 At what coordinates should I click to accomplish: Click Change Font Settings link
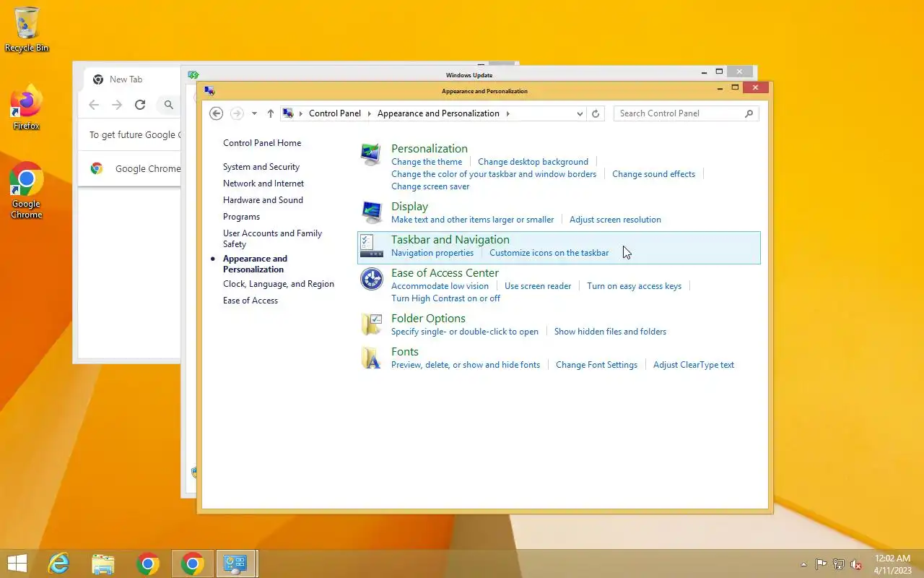tap(596, 365)
